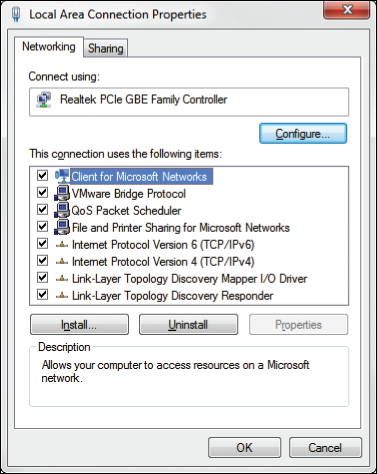Screen dimensions: 377x474
Task: Click the 'Realtek PCIe GBE Family Controller' field
Action: [189, 102]
